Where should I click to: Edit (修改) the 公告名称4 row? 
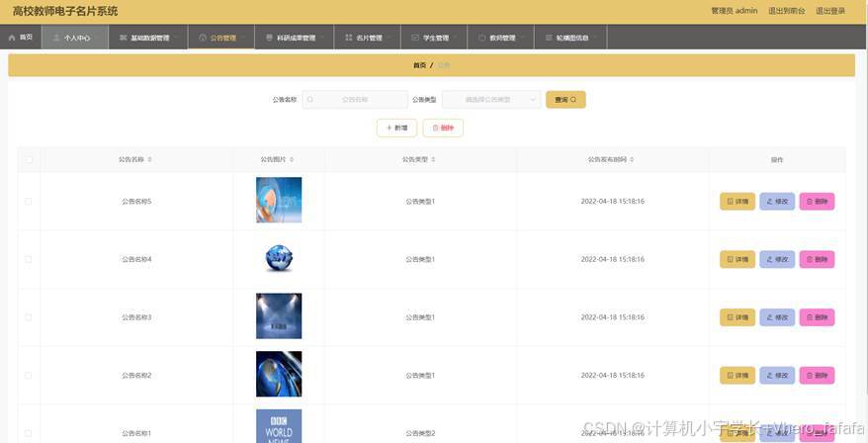777,259
